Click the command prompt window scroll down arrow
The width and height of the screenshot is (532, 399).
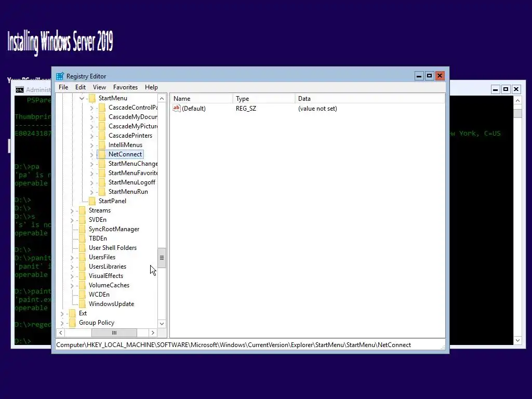517,340
